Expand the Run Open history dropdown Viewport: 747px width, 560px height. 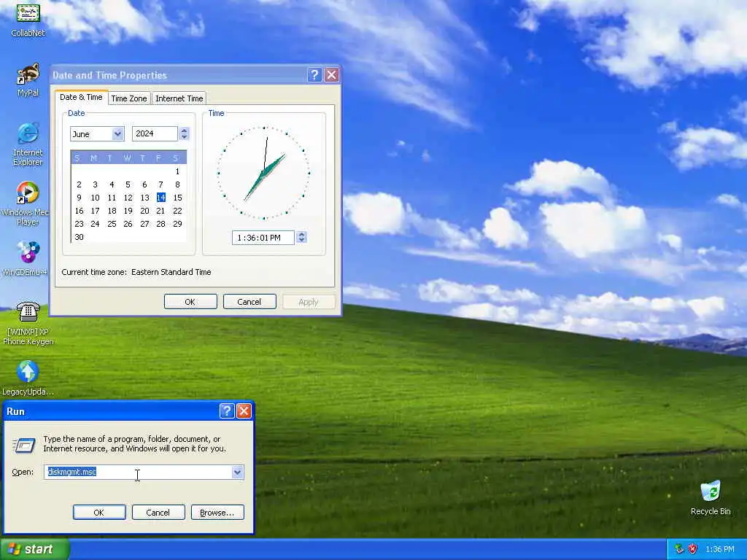click(x=237, y=472)
